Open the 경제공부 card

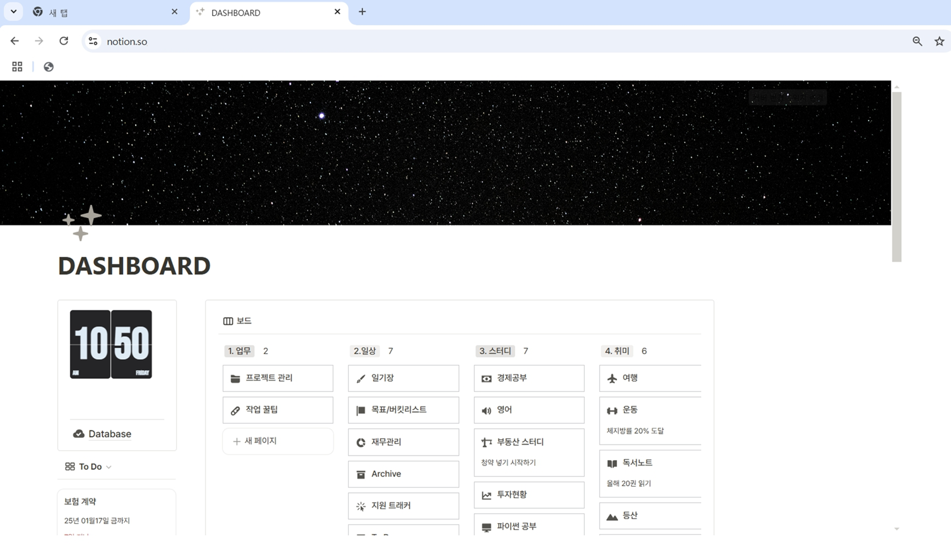529,378
